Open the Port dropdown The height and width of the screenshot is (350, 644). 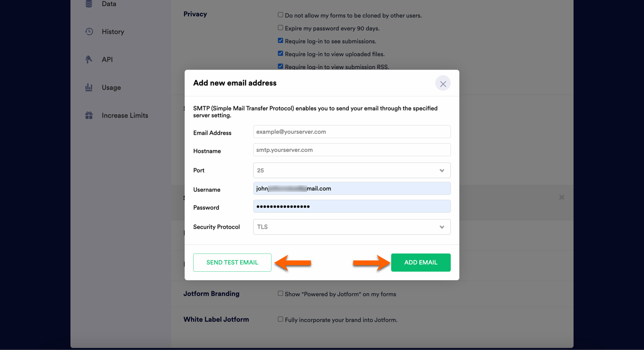coord(352,170)
